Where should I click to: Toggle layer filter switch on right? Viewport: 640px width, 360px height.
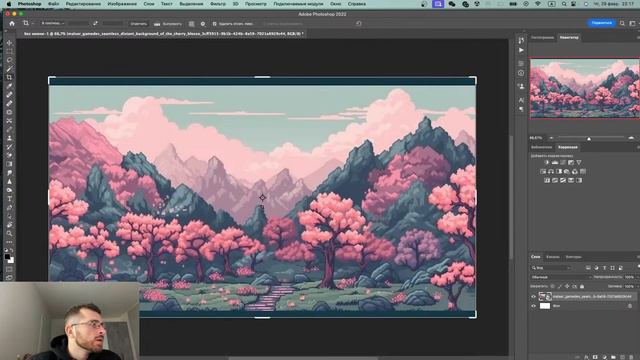coord(638,268)
